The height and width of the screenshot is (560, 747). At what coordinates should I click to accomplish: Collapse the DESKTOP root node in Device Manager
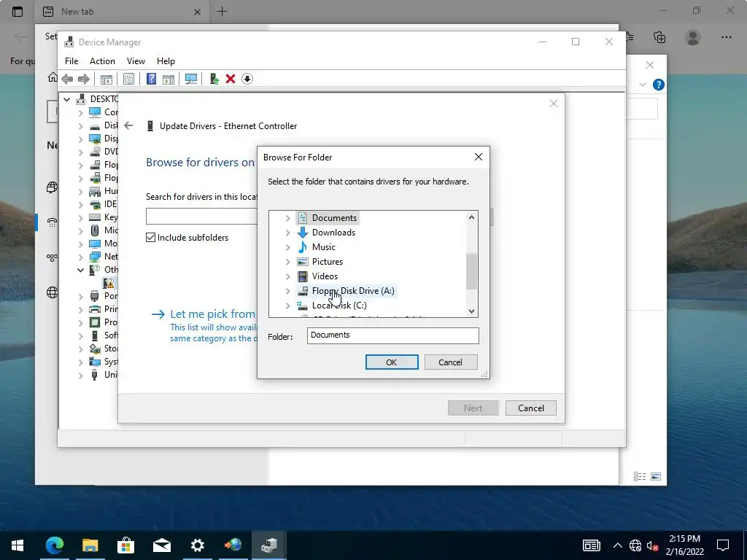(66, 99)
